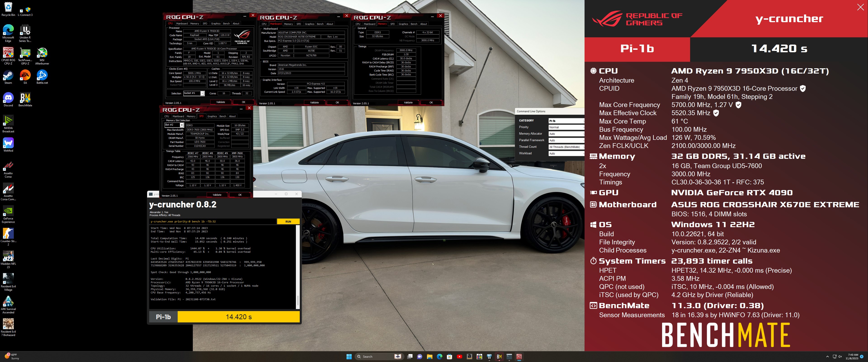Screen dimensions: 868x362
Task: Open the Microsoft Store taskbar icon
Action: click(x=449, y=357)
